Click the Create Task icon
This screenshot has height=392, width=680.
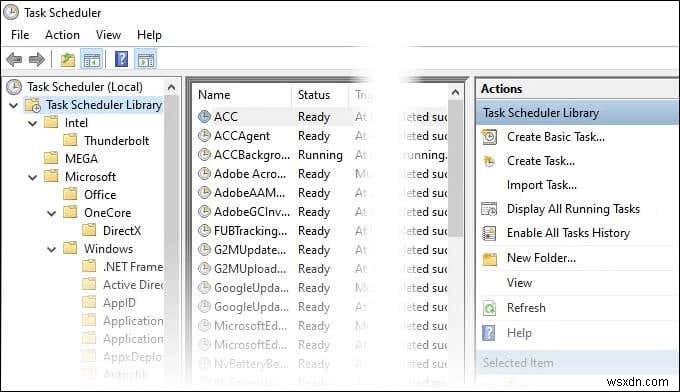coord(489,161)
